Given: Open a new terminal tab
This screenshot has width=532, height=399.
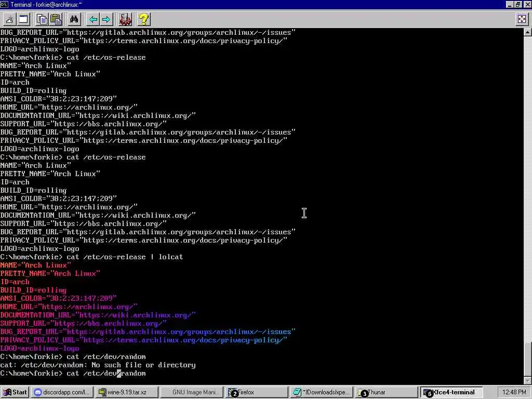Looking at the screenshot, I should 9,19.
